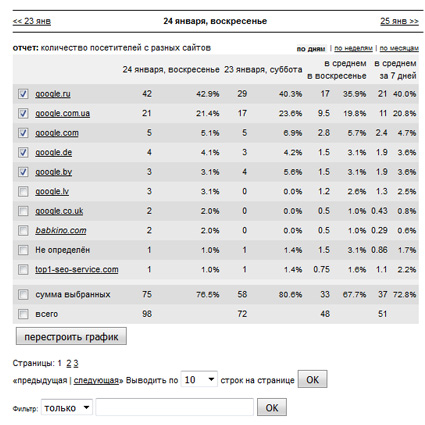Tick the babkino.com checkbox
This screenshot has height=425, width=425.
pyautogui.click(x=23, y=231)
